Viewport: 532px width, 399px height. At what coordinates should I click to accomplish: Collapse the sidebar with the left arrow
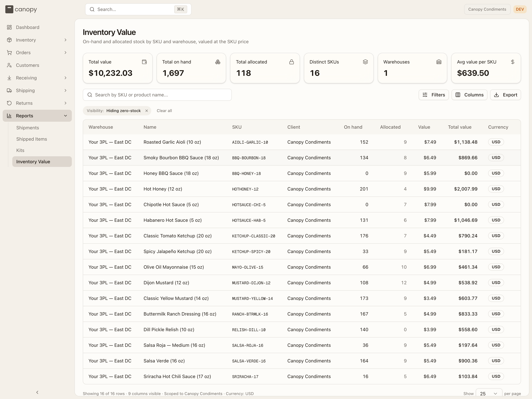point(37,393)
